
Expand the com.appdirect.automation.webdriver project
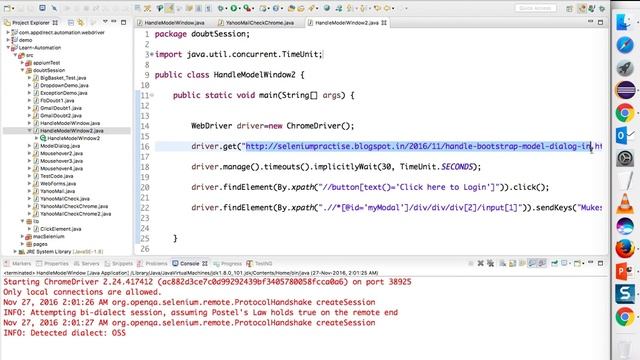pyautogui.click(x=8, y=32)
